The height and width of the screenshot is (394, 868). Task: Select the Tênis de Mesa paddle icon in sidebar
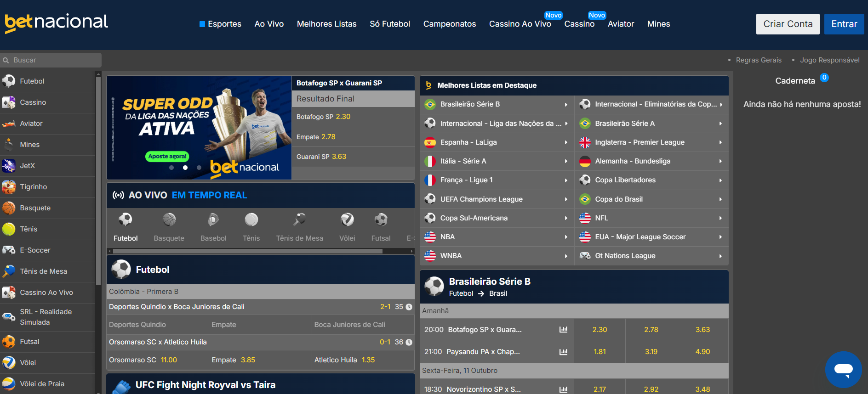(9, 271)
